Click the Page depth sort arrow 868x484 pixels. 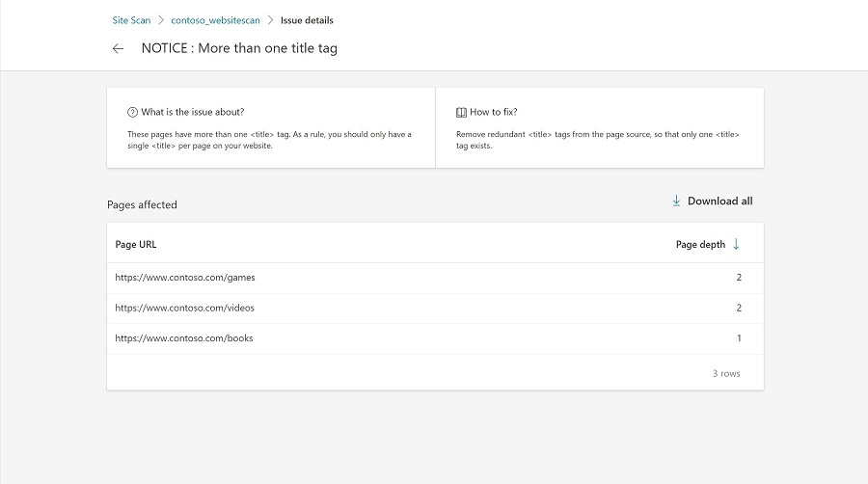point(737,244)
